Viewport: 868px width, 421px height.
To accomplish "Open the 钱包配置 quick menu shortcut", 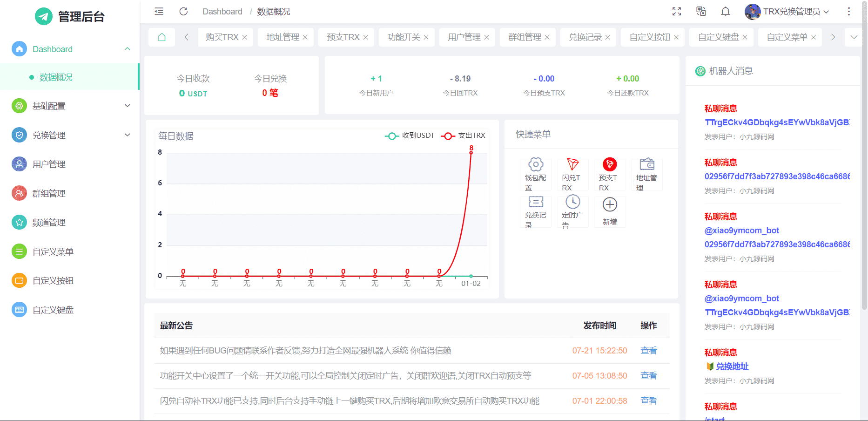I will click(536, 174).
